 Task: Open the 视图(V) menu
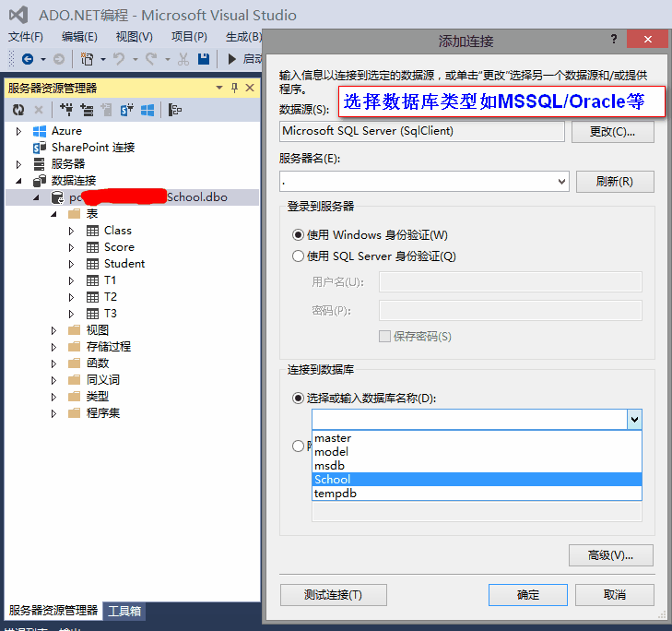point(135,37)
